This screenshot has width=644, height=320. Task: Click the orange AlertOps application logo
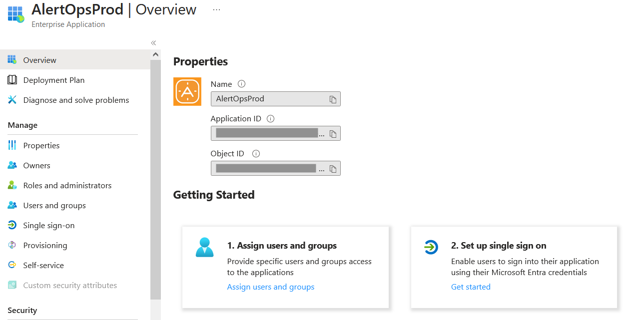(187, 91)
